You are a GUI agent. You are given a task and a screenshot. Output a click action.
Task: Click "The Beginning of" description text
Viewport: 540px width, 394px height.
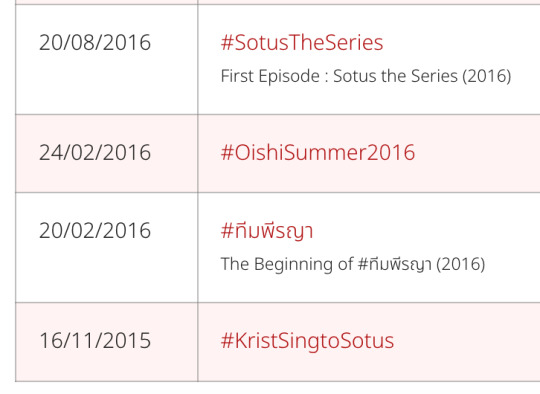tap(287, 265)
